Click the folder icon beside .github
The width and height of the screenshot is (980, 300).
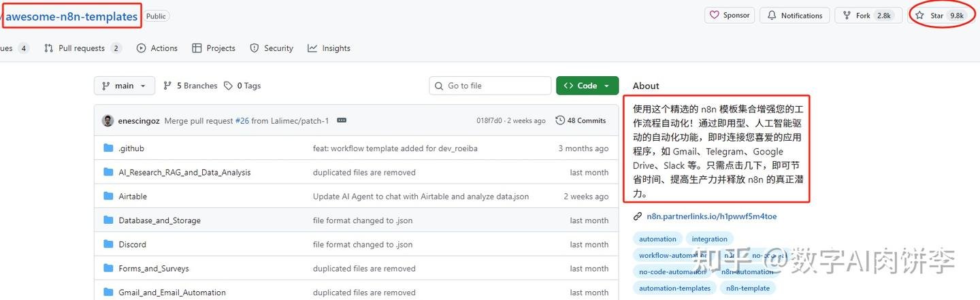pyautogui.click(x=108, y=148)
